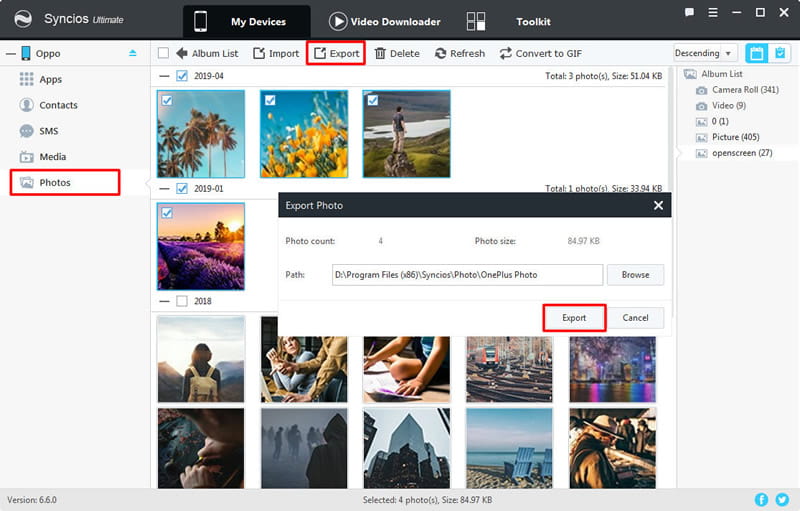Open the Toolkit tab
The image size is (800, 511).
pos(508,21)
